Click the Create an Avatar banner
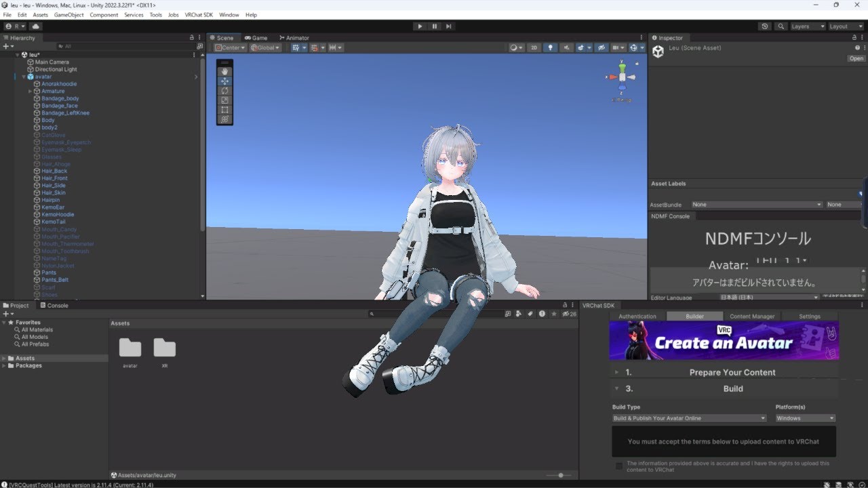 click(x=724, y=340)
